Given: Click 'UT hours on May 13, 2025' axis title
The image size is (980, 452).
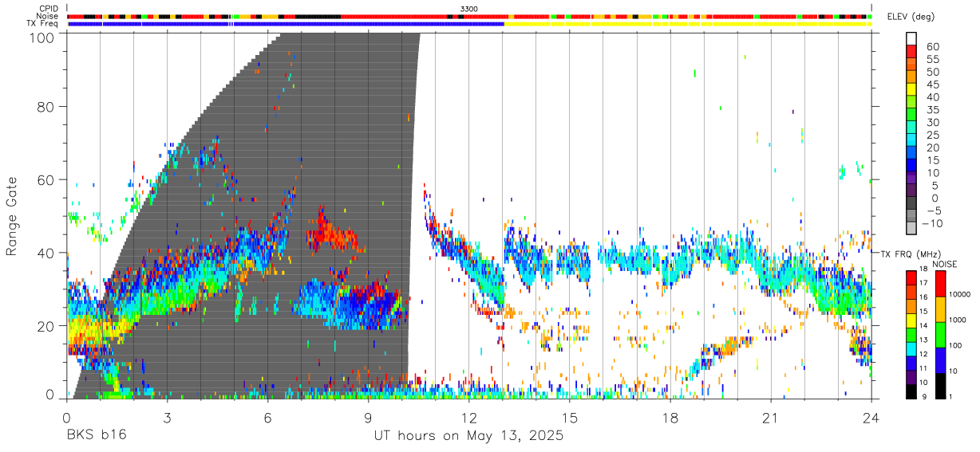Looking at the screenshot, I should 469,436.
